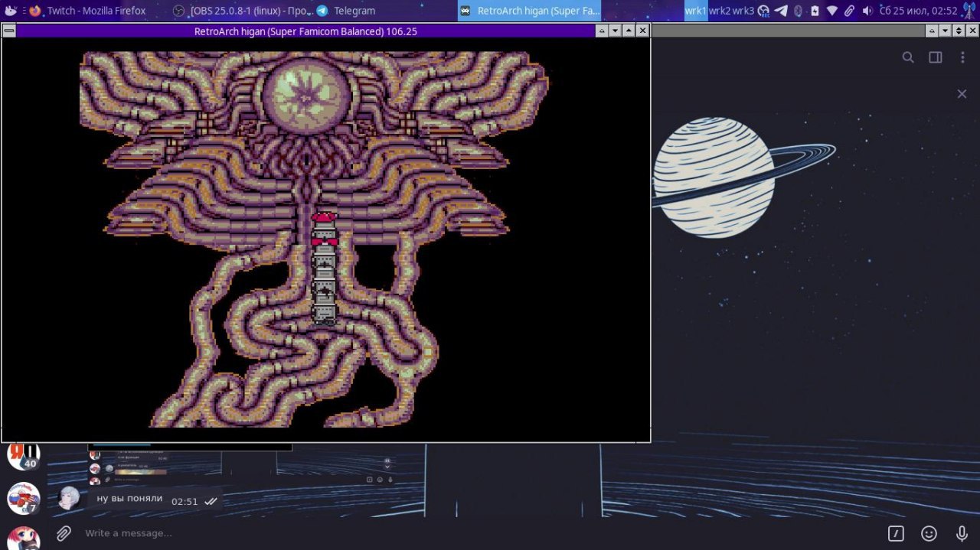This screenshot has height=550, width=980.
Task: Open the Telegram chat with unread badge 7
Action: tap(24, 499)
